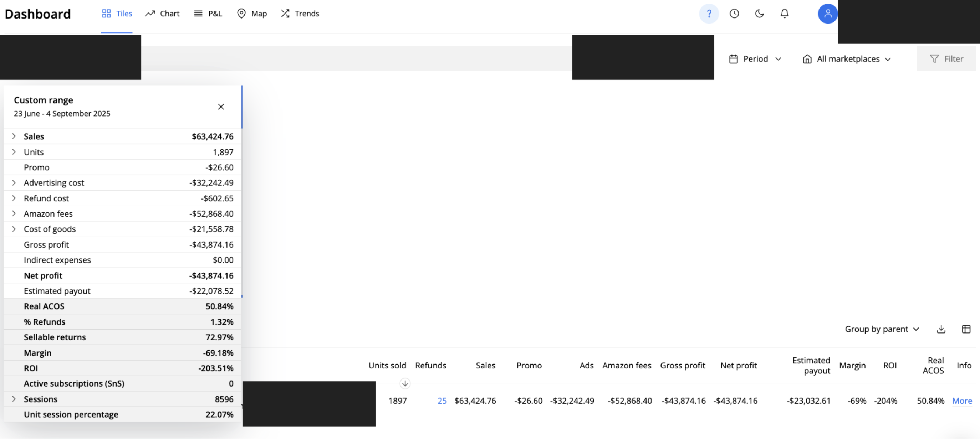Screen dimensions: 980x439
Task: Open the table columns configuration icon
Action: click(x=966, y=329)
